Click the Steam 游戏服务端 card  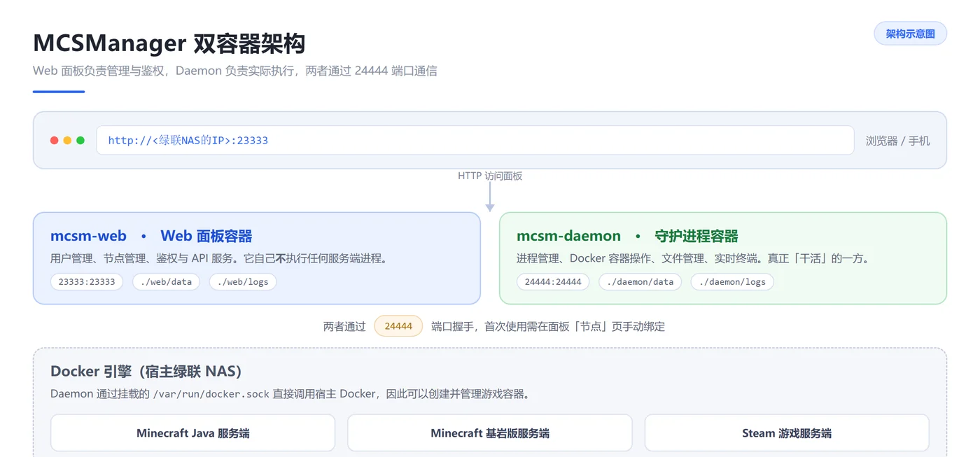[x=787, y=433]
